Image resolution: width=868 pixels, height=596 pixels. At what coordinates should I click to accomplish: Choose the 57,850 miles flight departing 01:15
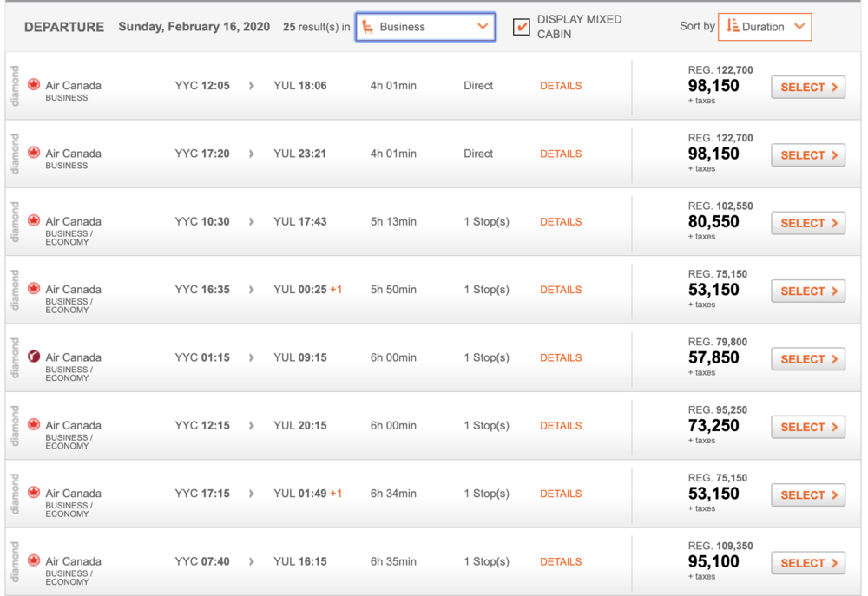808,359
